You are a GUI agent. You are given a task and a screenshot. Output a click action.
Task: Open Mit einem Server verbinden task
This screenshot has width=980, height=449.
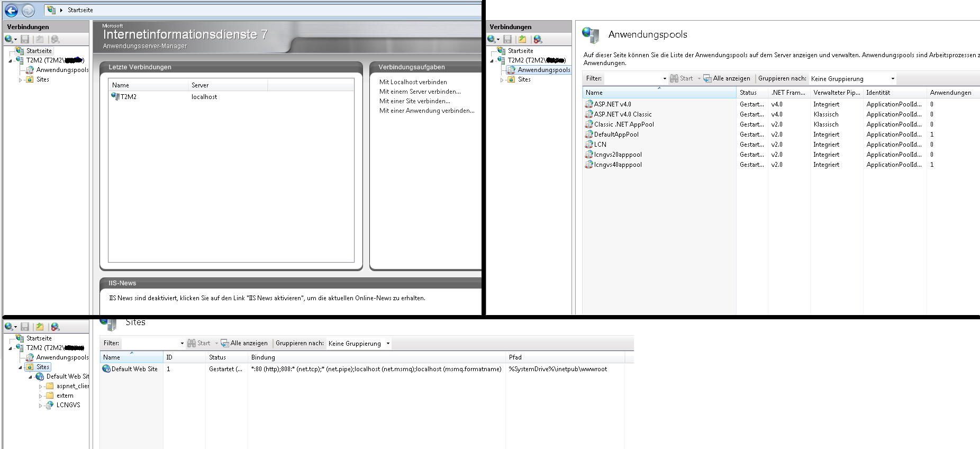pos(420,92)
